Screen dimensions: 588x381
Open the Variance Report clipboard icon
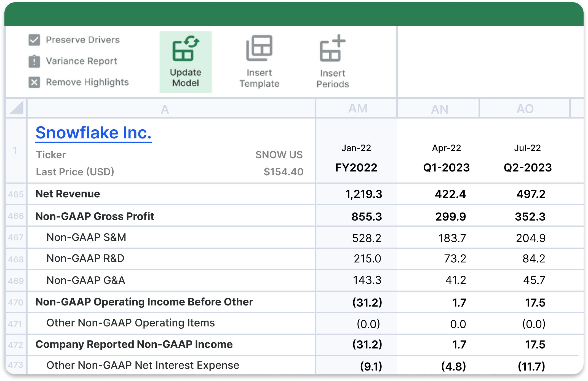point(34,61)
